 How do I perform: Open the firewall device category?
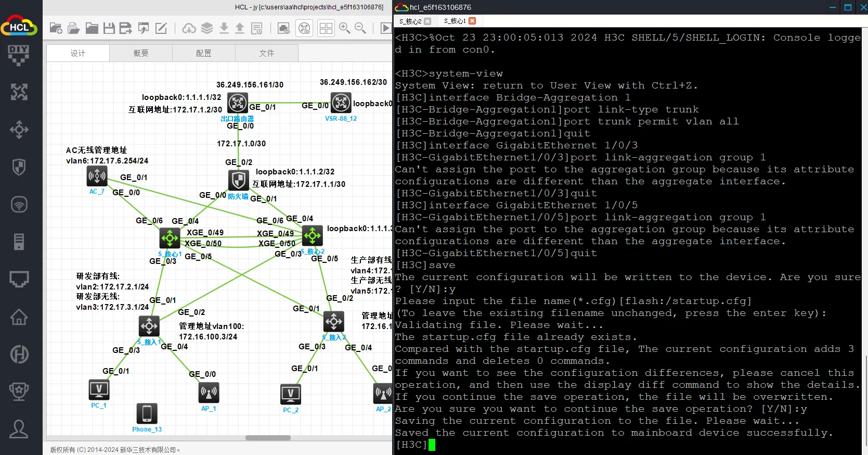(19, 167)
